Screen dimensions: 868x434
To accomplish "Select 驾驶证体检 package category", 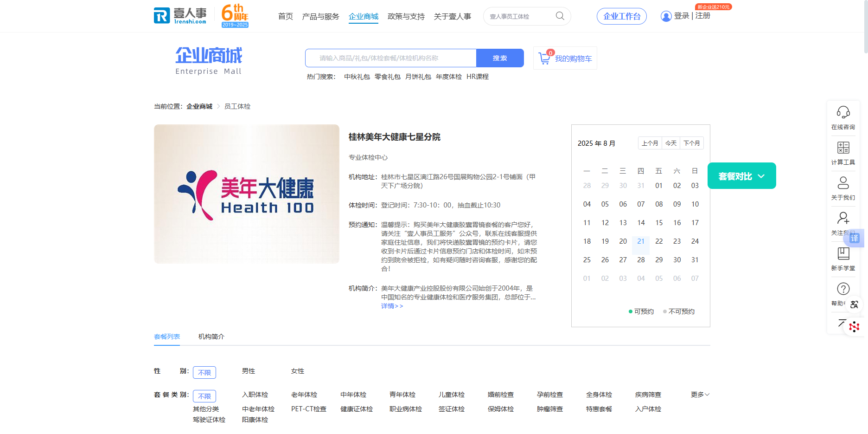I will (x=209, y=420).
